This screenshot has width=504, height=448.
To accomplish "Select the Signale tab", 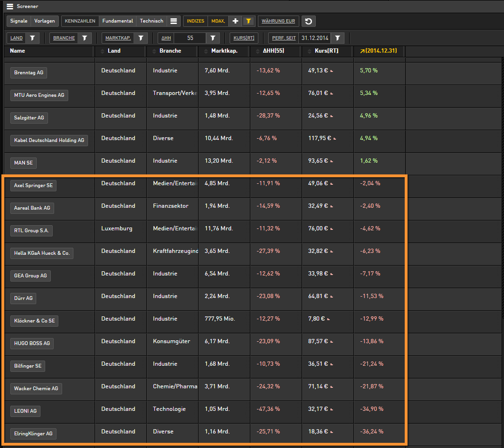I will pyautogui.click(x=19, y=21).
